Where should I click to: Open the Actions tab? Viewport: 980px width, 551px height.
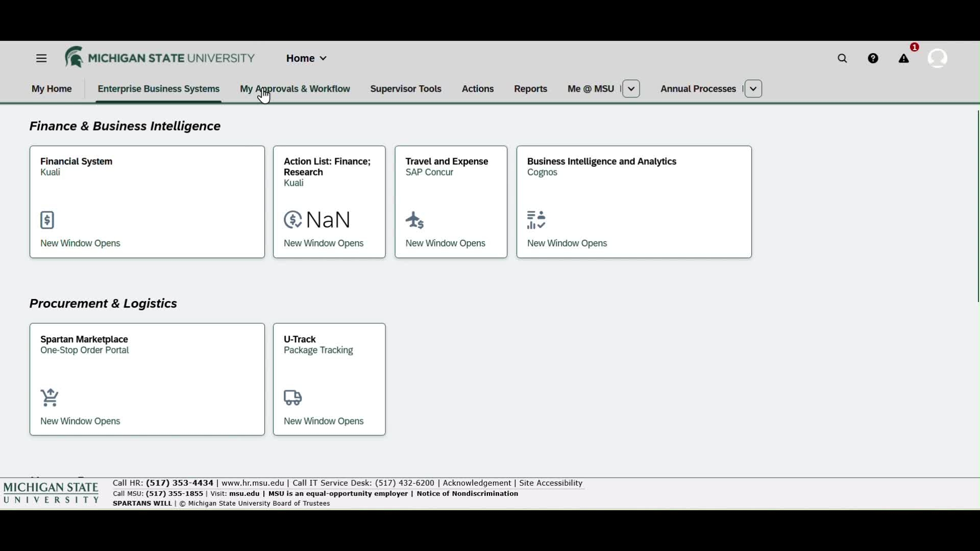coord(478,89)
